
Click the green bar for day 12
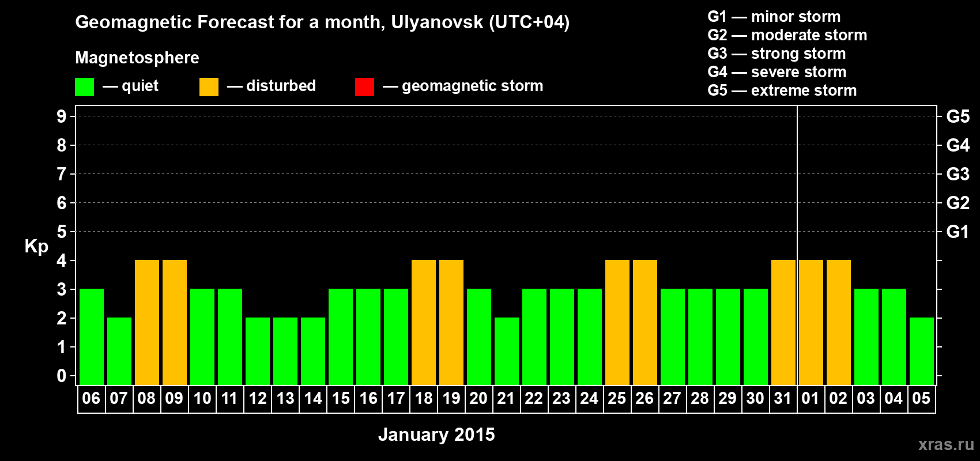tap(258, 352)
